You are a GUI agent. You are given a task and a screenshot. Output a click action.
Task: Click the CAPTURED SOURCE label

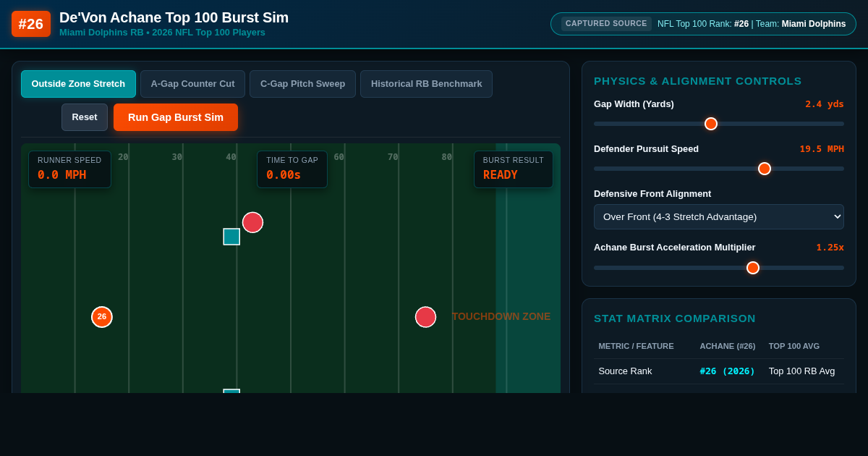pyautogui.click(x=606, y=24)
